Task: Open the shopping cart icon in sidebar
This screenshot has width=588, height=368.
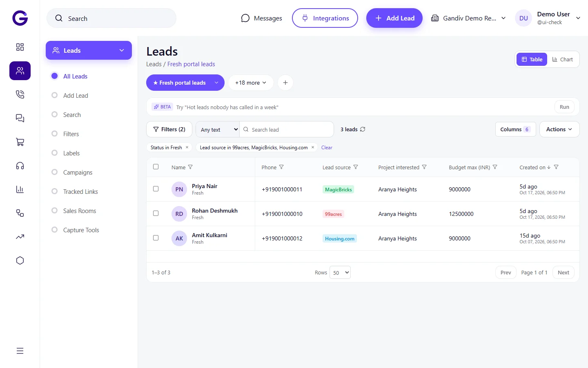Action: pos(20,142)
